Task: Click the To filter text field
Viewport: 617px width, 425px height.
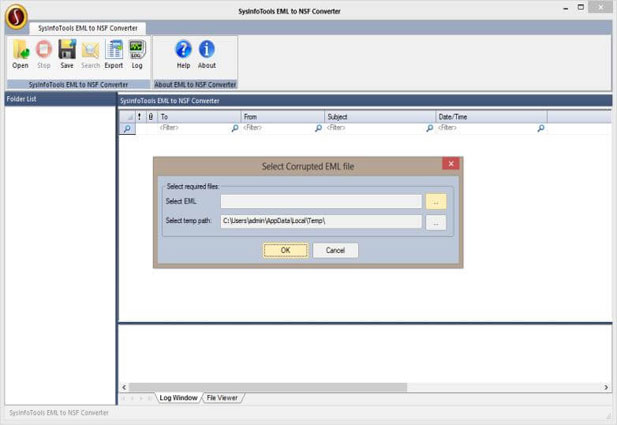Action: click(194, 128)
